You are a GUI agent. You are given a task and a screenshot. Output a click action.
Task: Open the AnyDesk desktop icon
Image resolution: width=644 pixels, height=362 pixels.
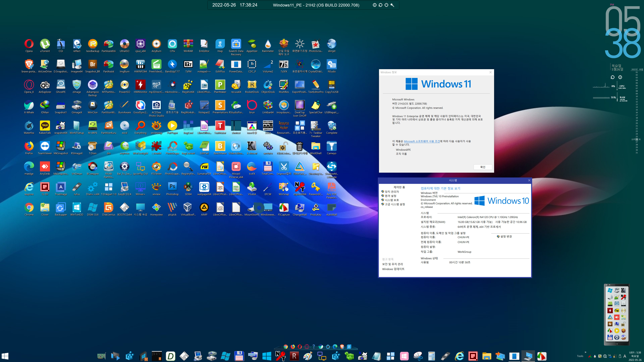45,168
